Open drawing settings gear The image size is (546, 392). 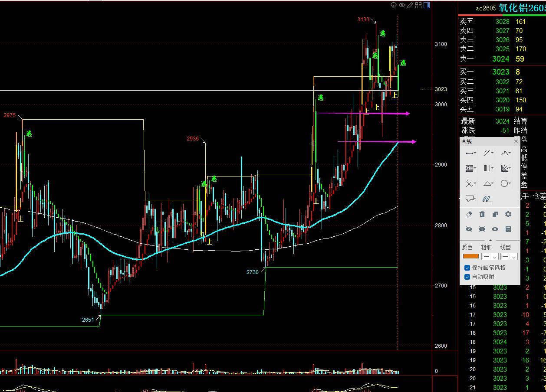coord(508,214)
